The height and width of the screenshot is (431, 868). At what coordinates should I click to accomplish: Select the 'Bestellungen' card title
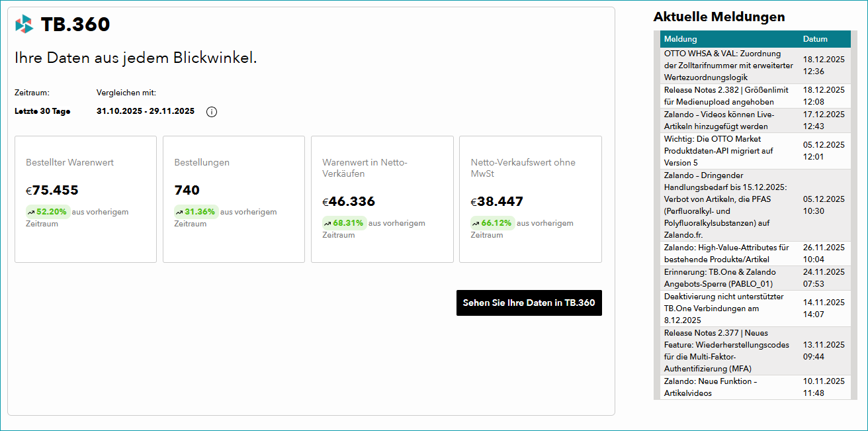click(x=202, y=162)
